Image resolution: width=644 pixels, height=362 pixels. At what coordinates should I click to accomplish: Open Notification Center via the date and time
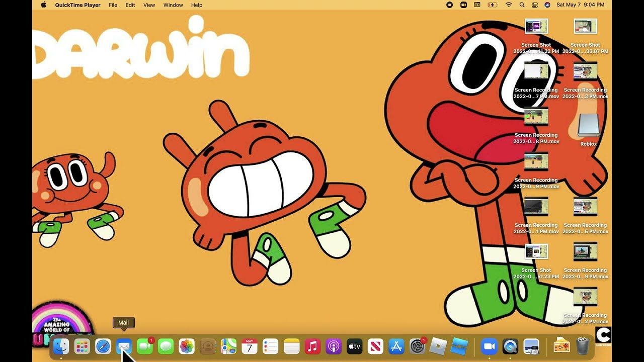coord(581,5)
